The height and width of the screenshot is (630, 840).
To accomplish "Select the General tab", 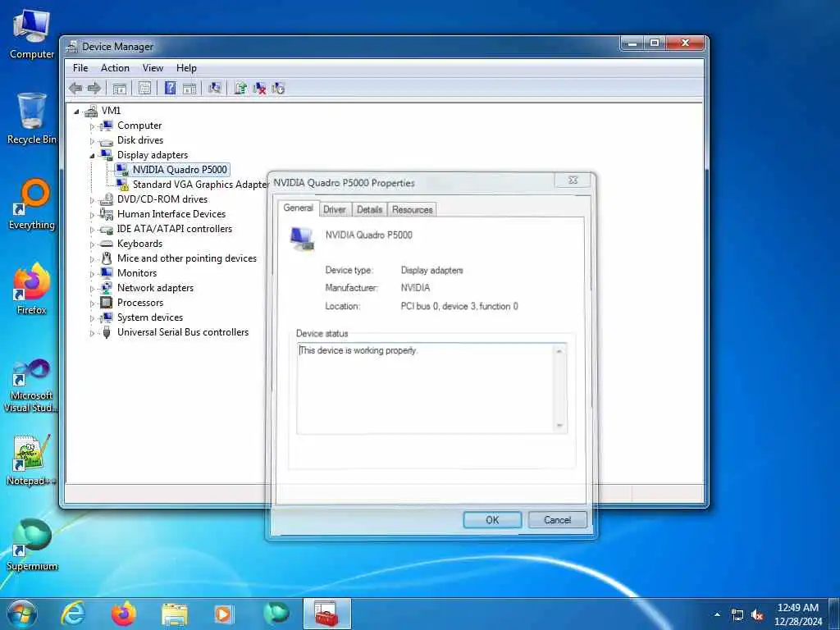I will [299, 208].
